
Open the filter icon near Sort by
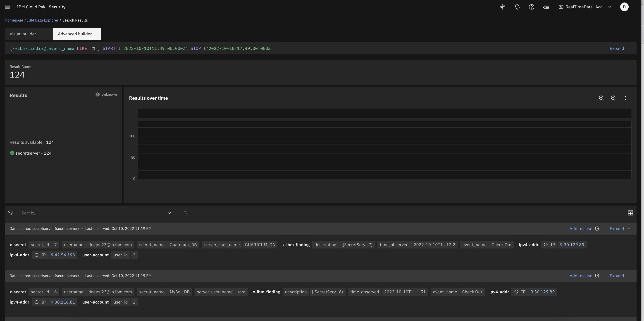(10, 213)
